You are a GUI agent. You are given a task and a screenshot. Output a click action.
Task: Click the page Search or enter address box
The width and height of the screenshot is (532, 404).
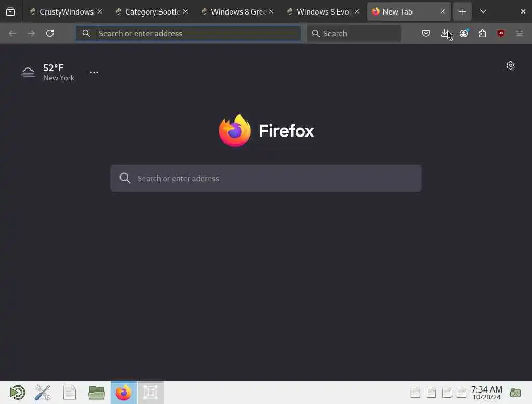point(266,178)
